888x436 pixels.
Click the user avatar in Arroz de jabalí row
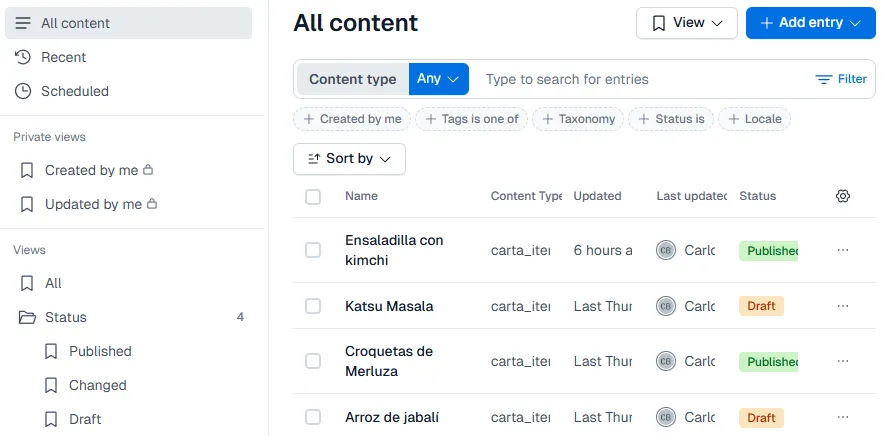coord(666,417)
